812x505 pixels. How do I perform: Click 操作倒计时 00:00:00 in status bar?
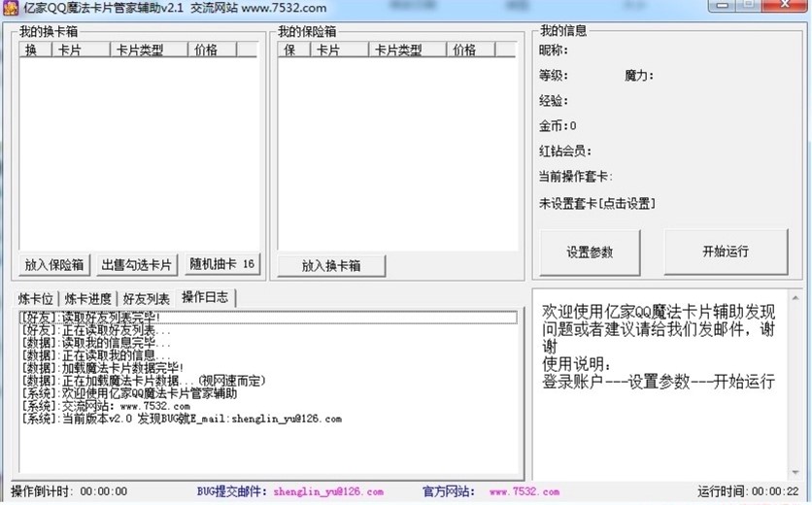pos(69,491)
